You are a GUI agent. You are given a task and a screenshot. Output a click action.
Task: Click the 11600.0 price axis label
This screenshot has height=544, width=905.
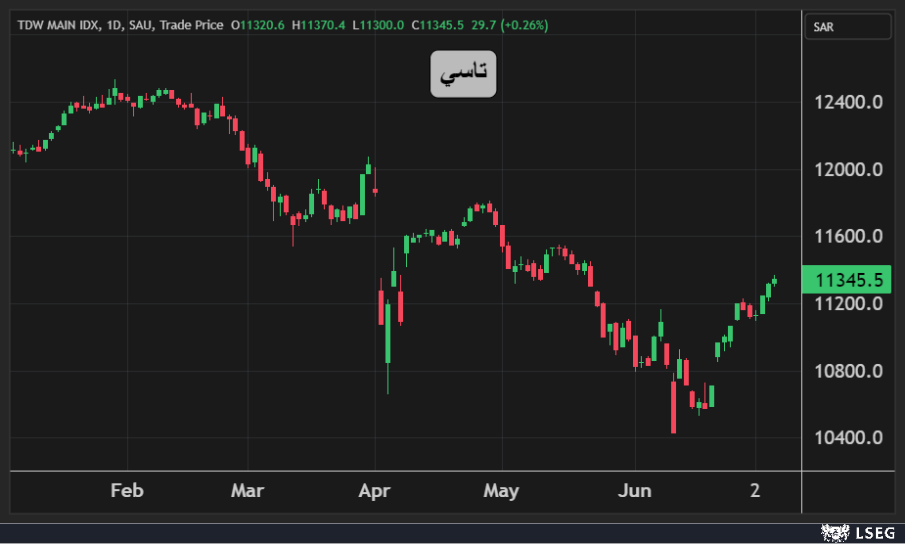tap(849, 237)
